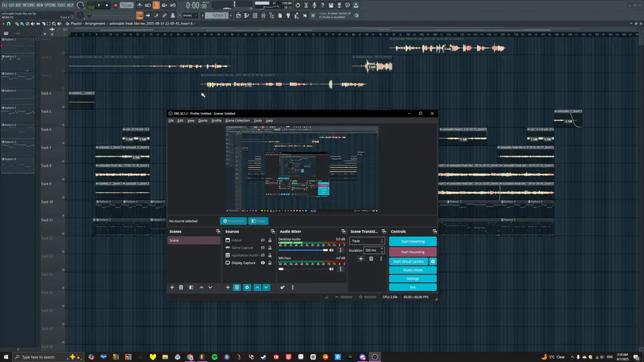
Task: Click FL Studio help question mark icon
Action: pos(323,5)
